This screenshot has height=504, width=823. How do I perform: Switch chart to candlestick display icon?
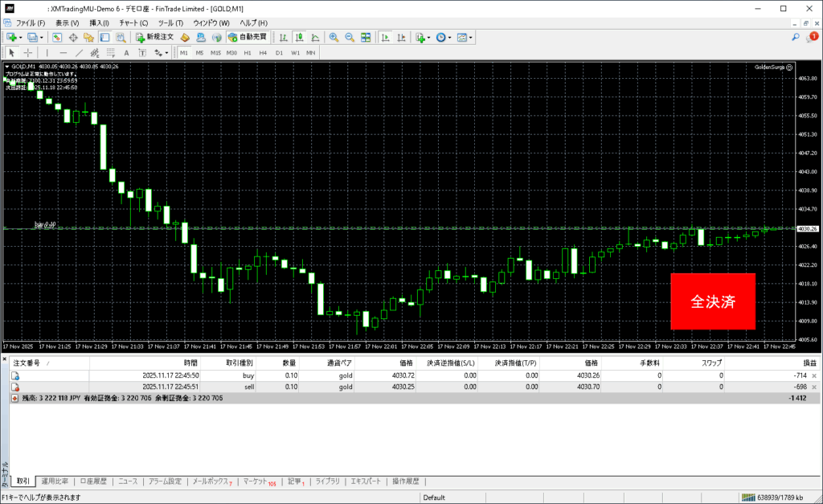[299, 37]
